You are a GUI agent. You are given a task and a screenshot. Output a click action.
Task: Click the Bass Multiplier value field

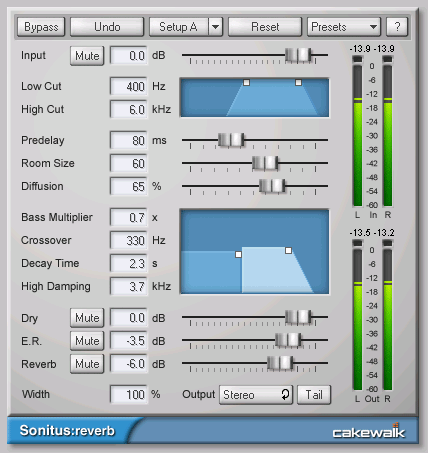[129, 218]
